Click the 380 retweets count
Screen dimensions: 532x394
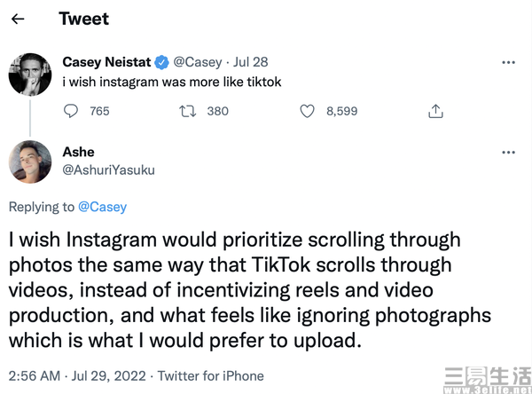coord(218,111)
